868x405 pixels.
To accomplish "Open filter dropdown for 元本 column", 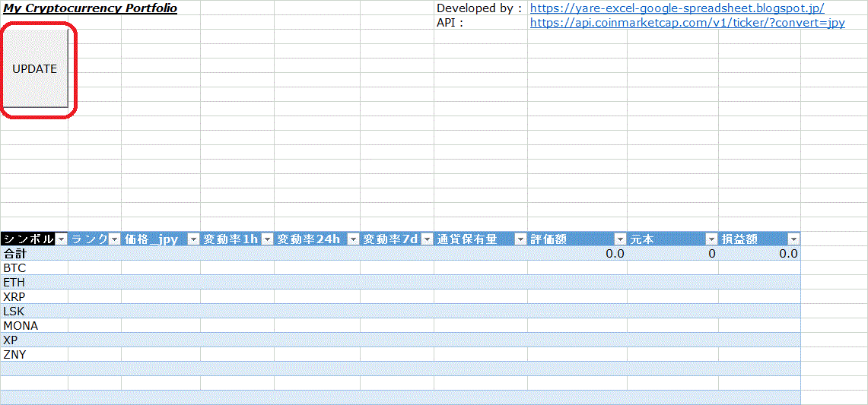I will (x=711, y=239).
